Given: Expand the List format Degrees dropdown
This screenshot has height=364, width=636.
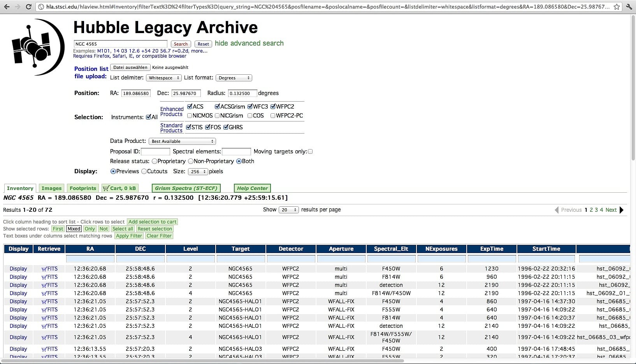Looking at the screenshot, I should tap(234, 78).
